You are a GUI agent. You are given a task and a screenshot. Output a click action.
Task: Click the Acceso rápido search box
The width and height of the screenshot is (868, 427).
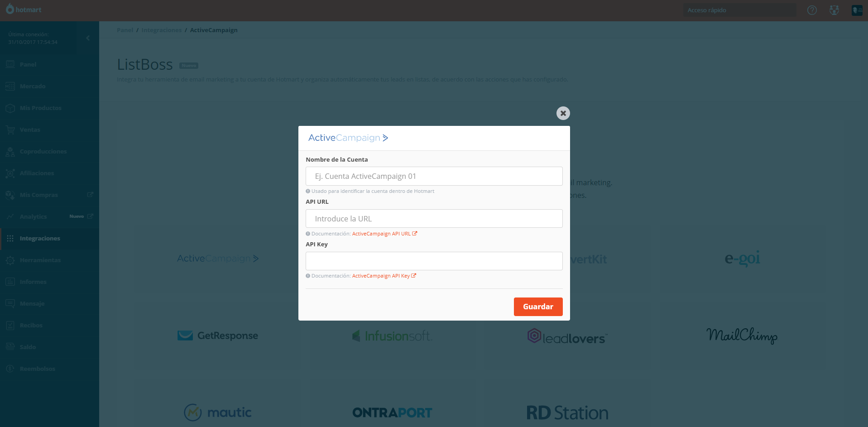click(739, 10)
